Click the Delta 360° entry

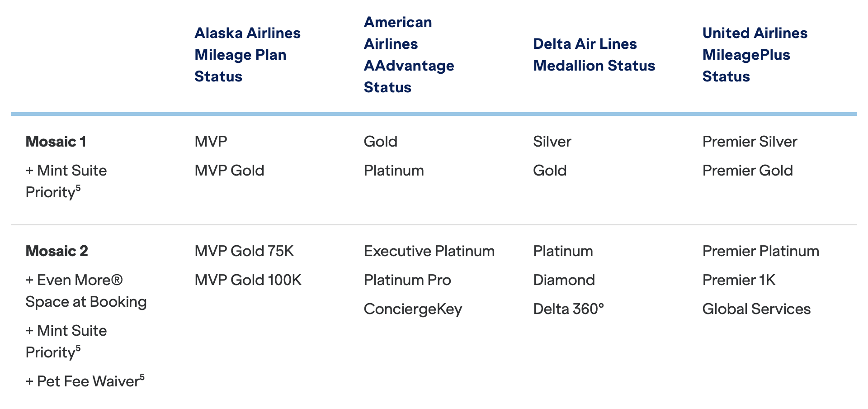568,309
